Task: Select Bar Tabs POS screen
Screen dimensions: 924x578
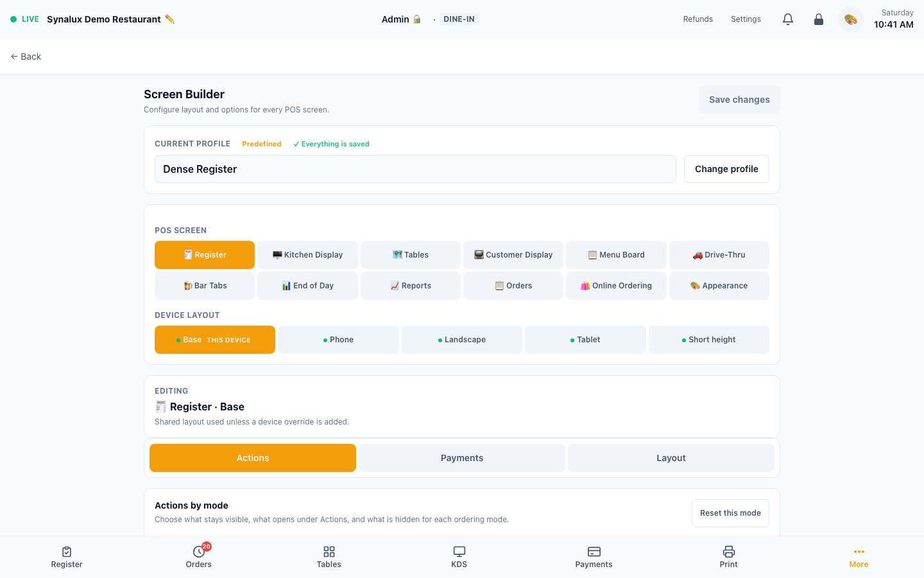Action: [x=205, y=286]
